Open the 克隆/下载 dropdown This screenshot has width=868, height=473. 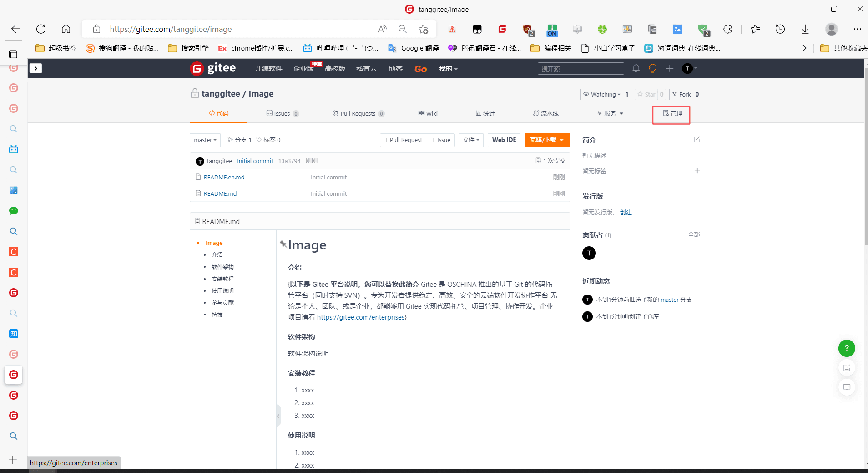point(547,140)
